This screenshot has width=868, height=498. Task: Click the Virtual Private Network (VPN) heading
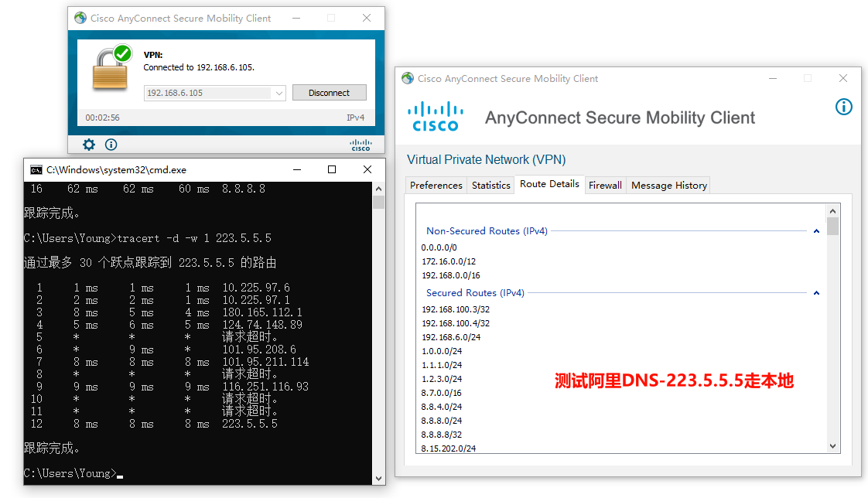click(x=486, y=159)
